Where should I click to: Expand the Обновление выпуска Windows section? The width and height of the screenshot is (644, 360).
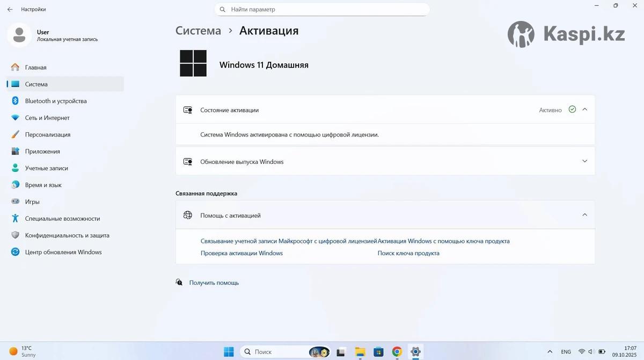click(584, 161)
